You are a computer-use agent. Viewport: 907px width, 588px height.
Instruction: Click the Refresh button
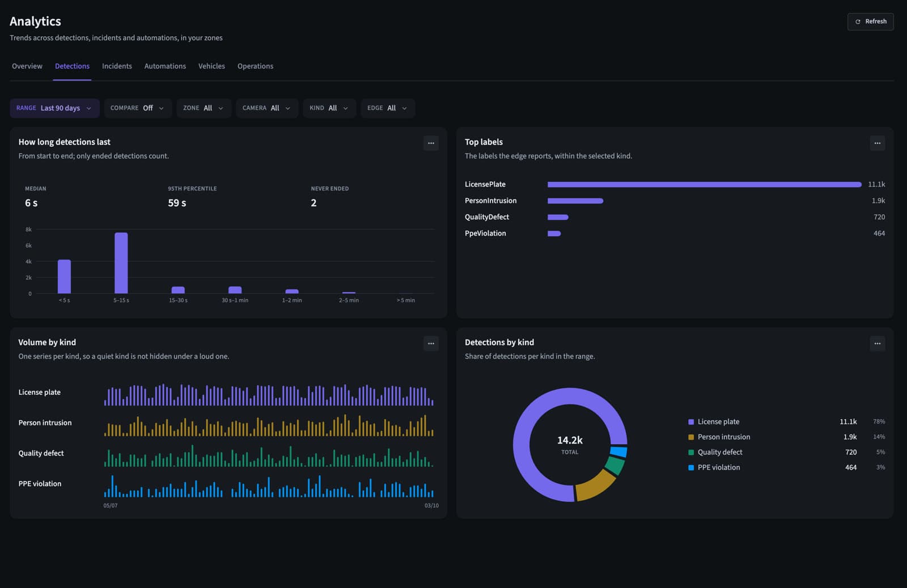[x=870, y=22]
